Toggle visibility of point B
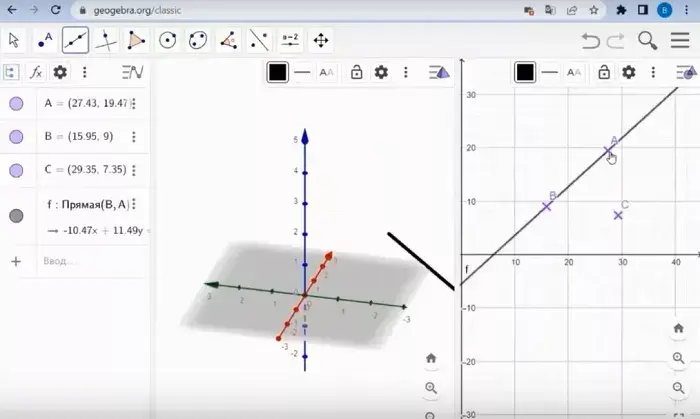Viewport: 700px width, 419px height. pyautogui.click(x=16, y=137)
